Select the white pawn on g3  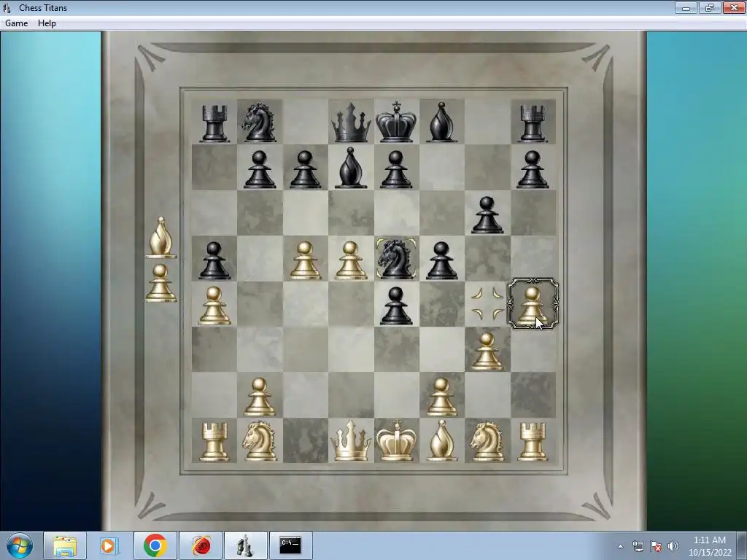[x=487, y=352]
